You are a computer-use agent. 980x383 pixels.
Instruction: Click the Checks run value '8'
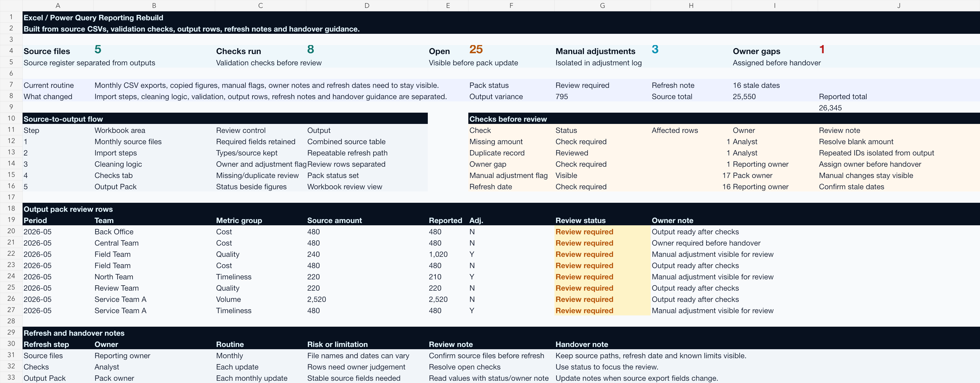[310, 50]
